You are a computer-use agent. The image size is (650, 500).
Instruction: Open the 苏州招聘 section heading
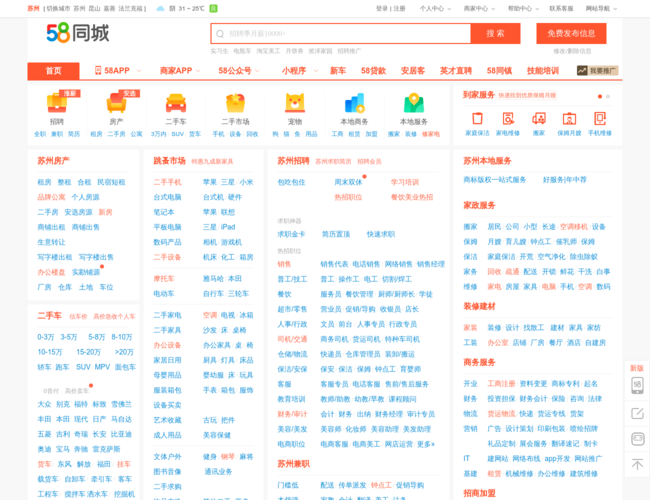(x=293, y=161)
